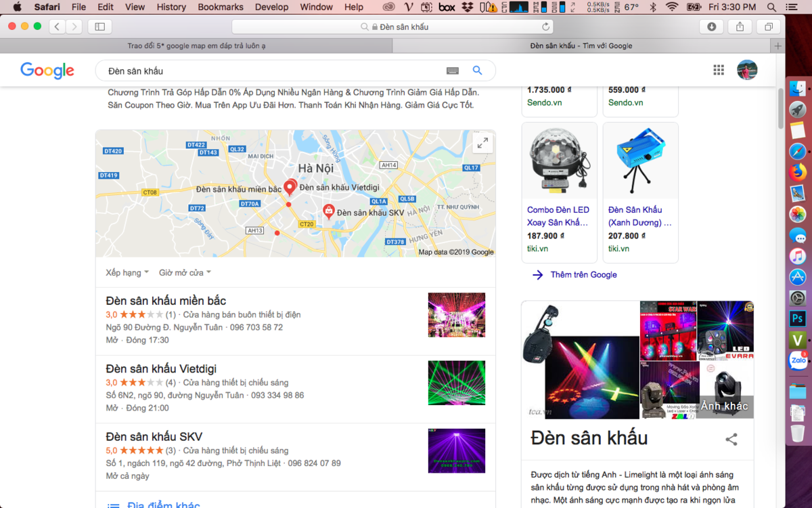Open the Đèn sân khấu SKV photo thumbnail

point(457,450)
